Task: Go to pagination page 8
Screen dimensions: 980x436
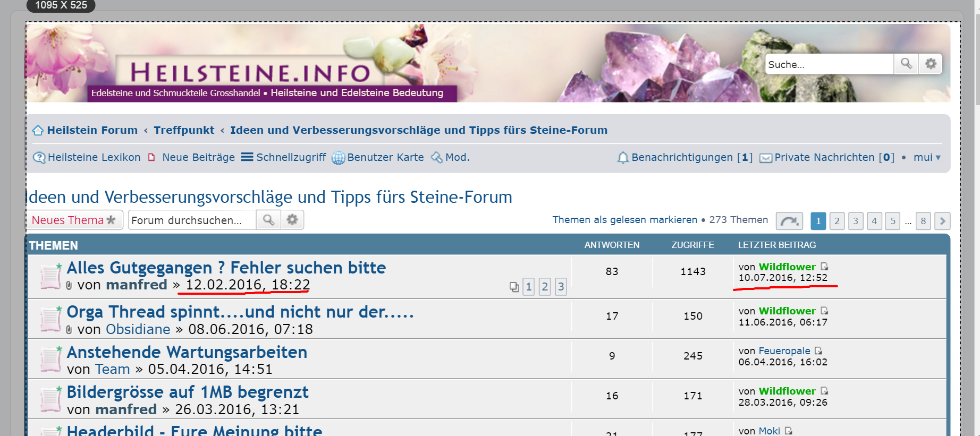Action: coord(923,221)
